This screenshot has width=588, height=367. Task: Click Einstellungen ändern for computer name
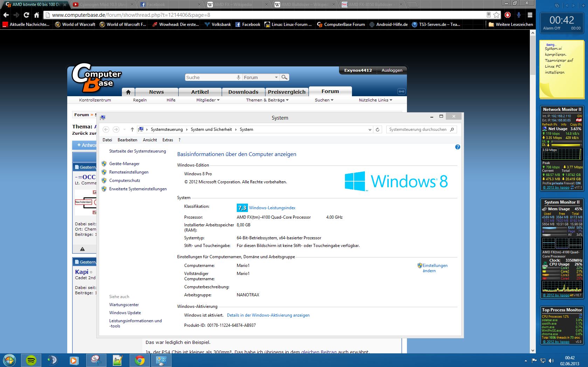(x=435, y=268)
